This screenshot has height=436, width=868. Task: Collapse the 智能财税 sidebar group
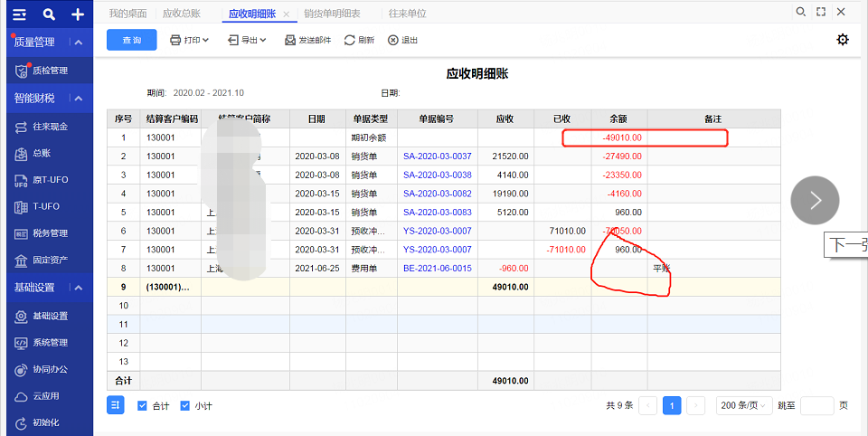pos(79,99)
